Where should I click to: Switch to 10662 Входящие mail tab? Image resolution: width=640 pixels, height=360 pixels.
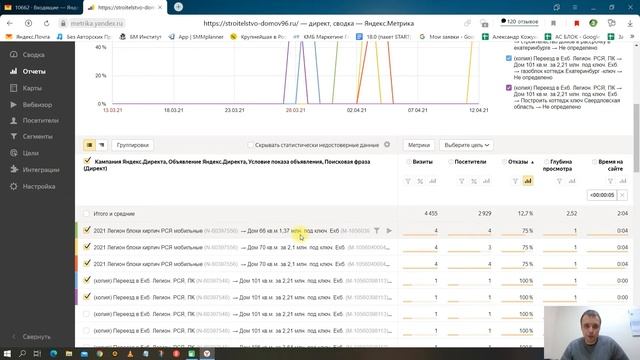(41, 7)
